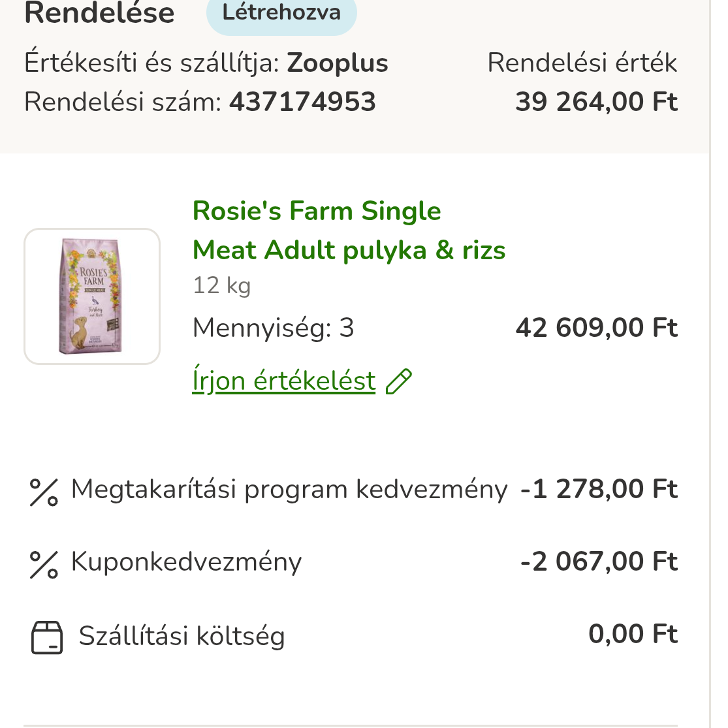Click the -2 067,00 Ft coupon discount
This screenshot has width=728, height=728.
tap(599, 562)
